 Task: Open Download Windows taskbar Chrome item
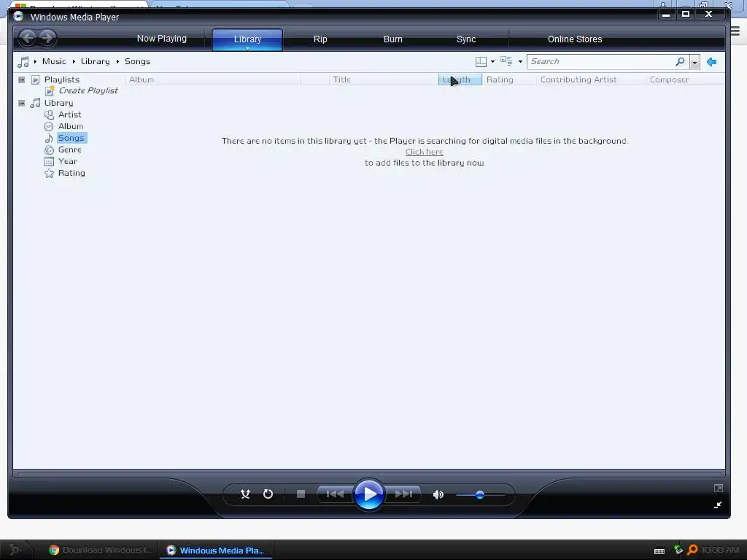click(100, 550)
